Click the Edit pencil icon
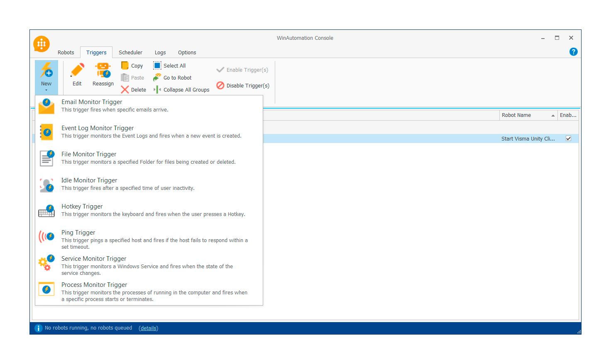611x364 pixels. tap(77, 70)
